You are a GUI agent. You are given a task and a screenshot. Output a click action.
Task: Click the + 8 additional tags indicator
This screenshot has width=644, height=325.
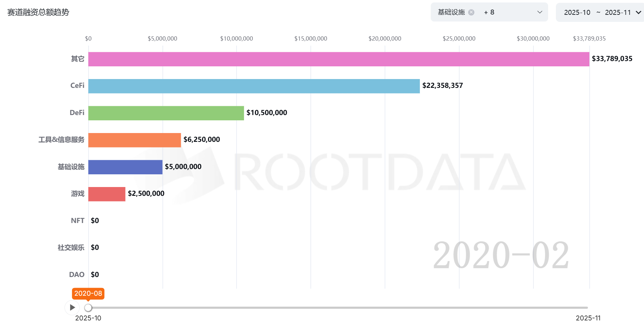tap(489, 12)
